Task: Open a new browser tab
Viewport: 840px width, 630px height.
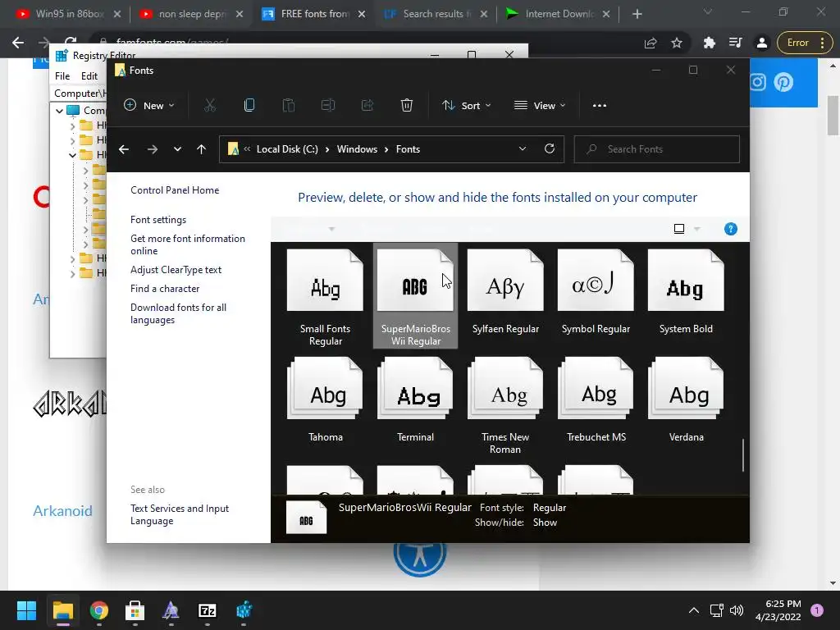Action: [637, 14]
